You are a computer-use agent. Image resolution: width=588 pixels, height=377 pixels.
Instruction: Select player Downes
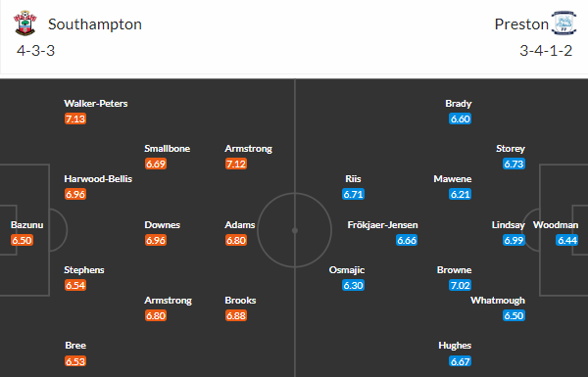(163, 225)
